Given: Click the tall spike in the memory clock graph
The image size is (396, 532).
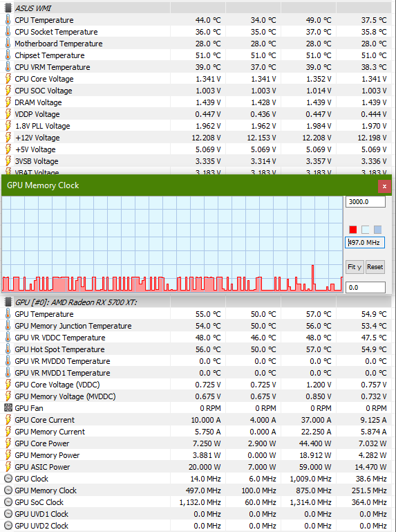Looking at the screenshot, I should click(312, 277).
